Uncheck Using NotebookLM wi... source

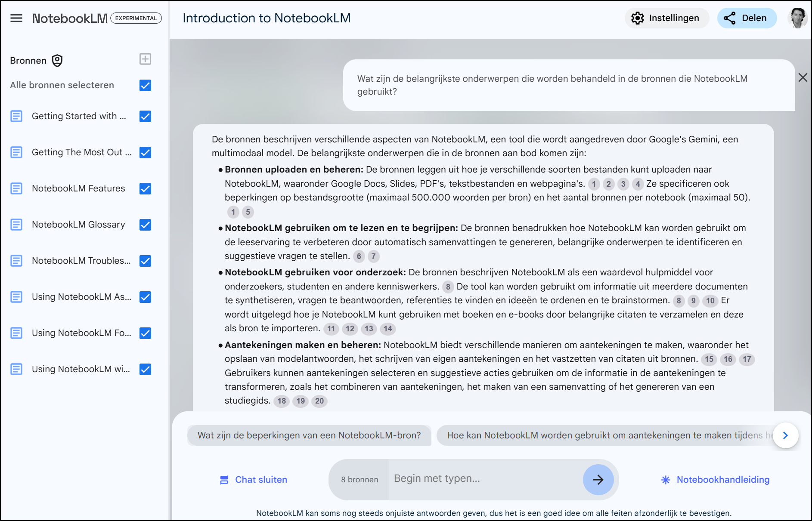click(145, 369)
